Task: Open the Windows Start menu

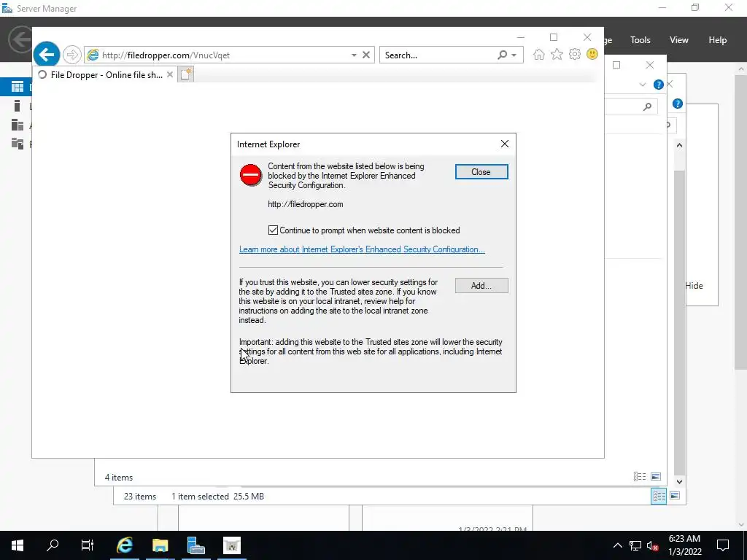Action: pos(18,545)
